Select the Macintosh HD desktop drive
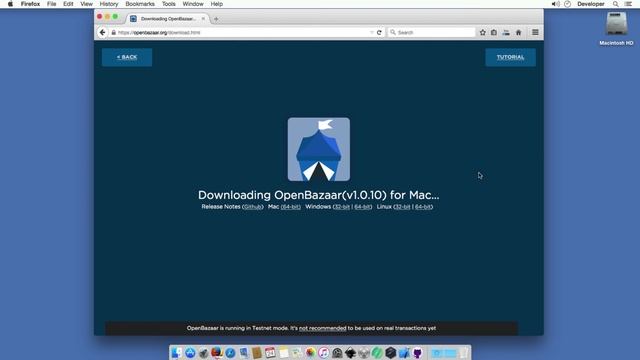The image size is (640, 360). pos(616,29)
